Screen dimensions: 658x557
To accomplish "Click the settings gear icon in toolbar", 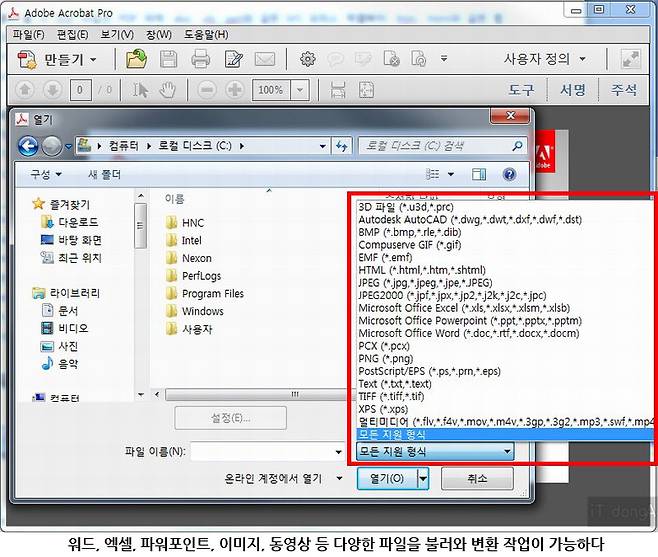I will pyautogui.click(x=308, y=59).
